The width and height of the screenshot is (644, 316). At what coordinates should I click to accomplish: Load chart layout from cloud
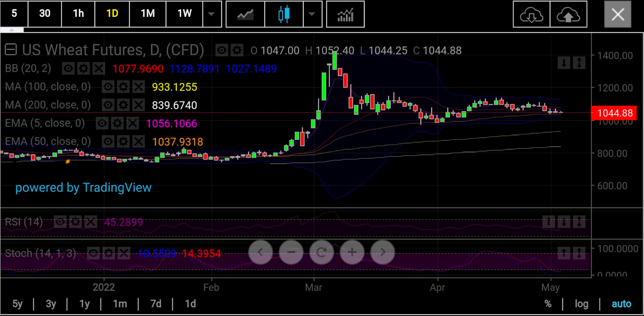[531, 14]
